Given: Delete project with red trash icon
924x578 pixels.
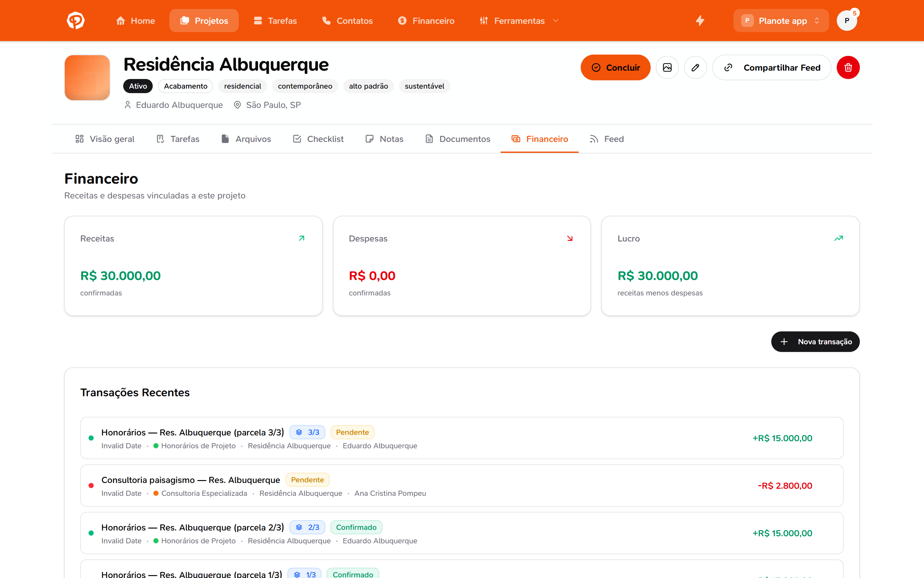Looking at the screenshot, I should 848,68.
